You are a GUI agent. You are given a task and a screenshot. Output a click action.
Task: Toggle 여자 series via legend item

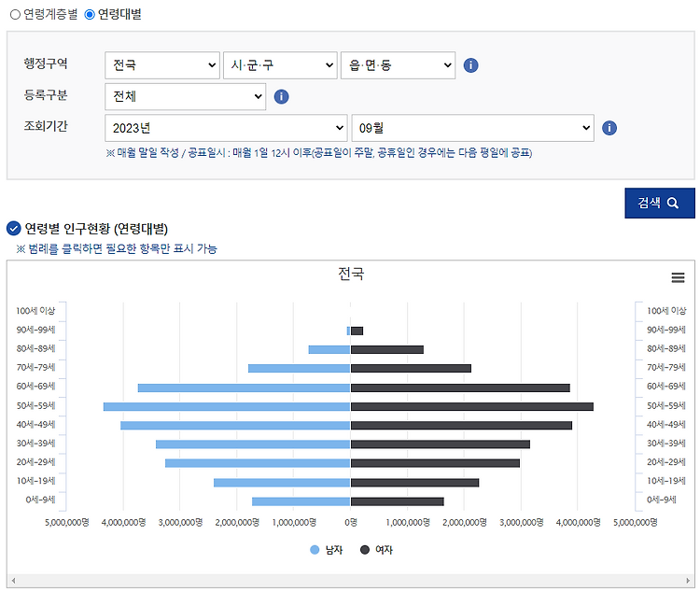[376, 550]
